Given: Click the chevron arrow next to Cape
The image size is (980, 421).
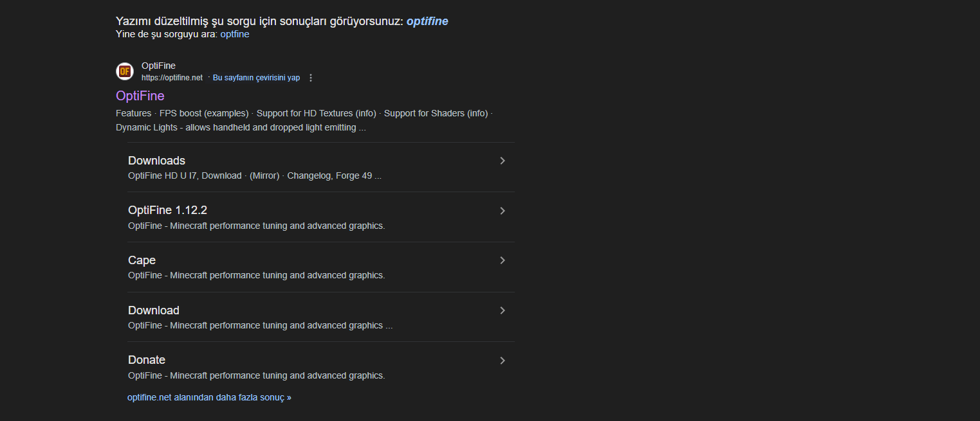Looking at the screenshot, I should [x=503, y=260].
